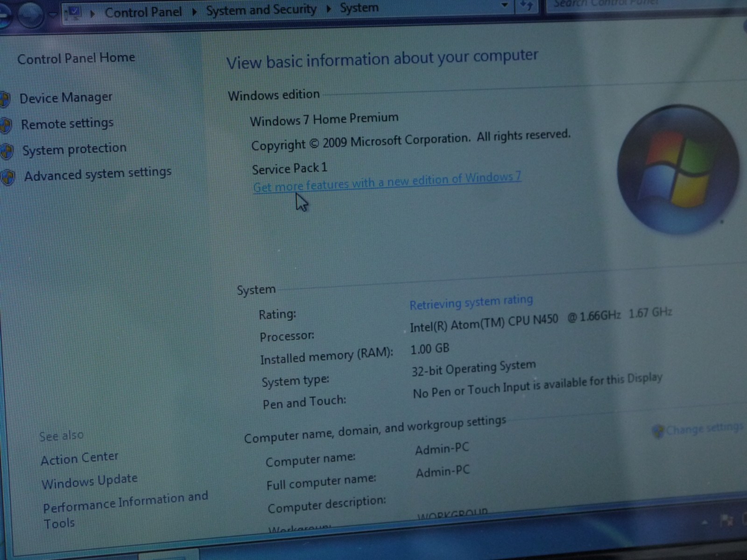Click the System type label

295,381
